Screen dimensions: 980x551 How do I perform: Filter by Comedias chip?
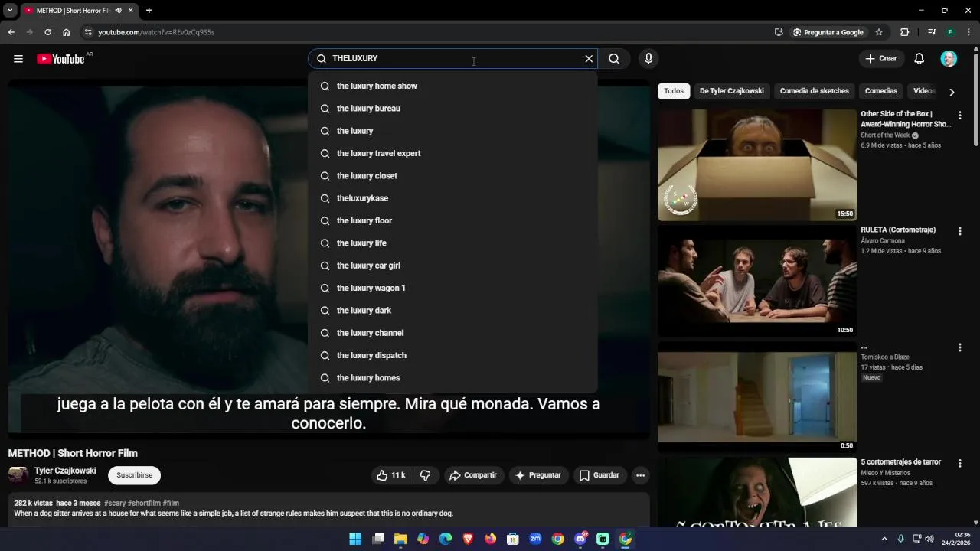880,91
